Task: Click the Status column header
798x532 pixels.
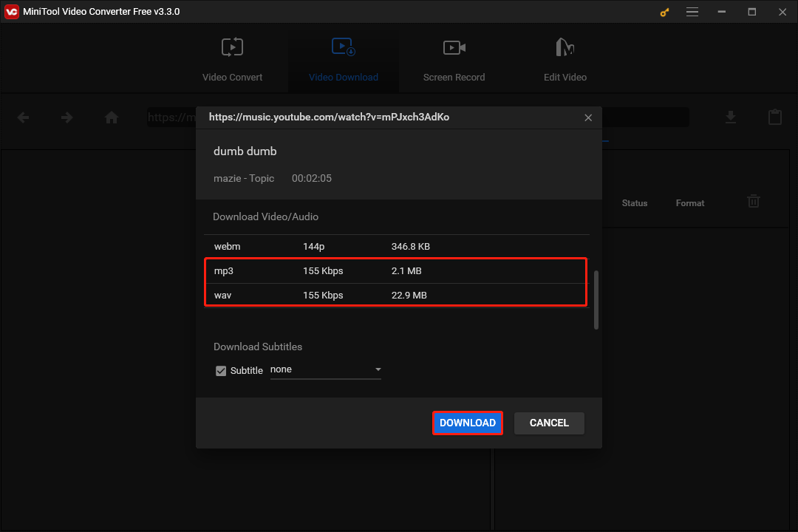Action: (634, 203)
